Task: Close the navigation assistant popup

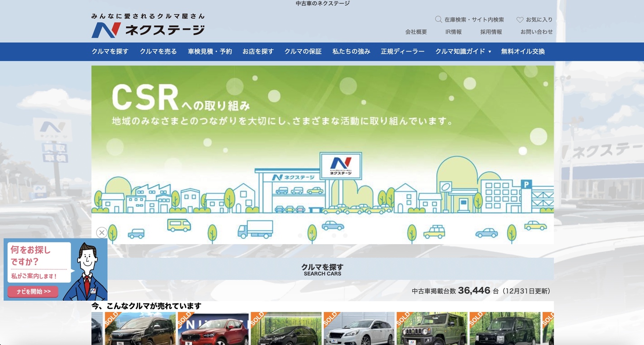Action: (x=102, y=232)
